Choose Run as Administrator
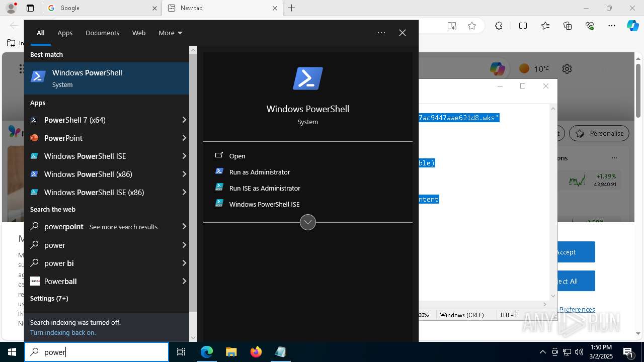Image resolution: width=644 pixels, height=362 pixels. pyautogui.click(x=259, y=172)
